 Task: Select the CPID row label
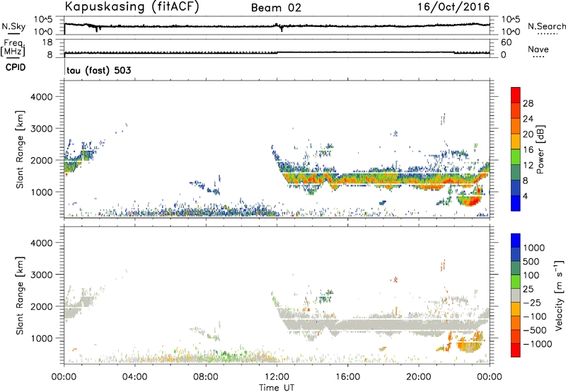pos(16,67)
